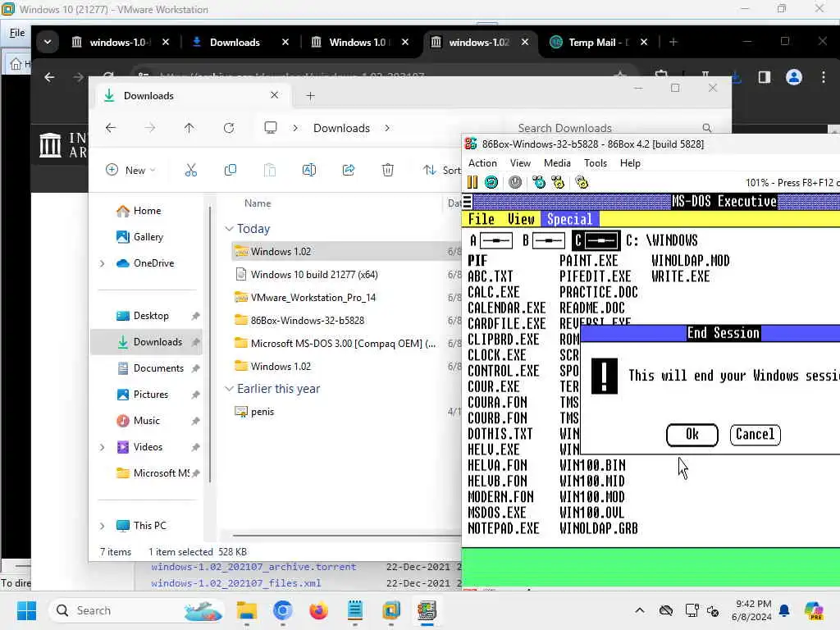Click Rename icon in Explorer toolbar

(309, 171)
